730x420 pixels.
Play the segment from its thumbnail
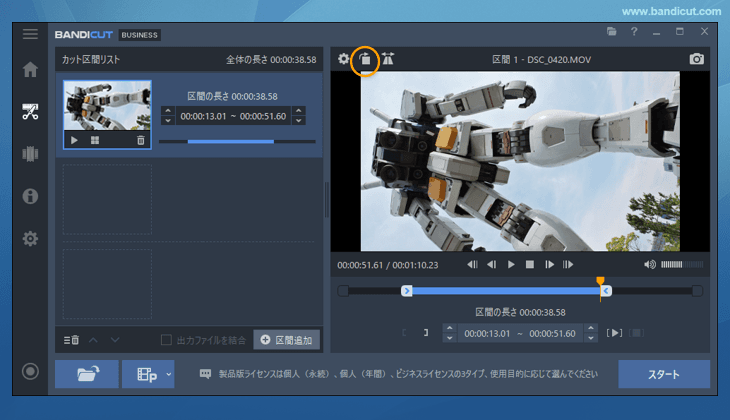coord(74,140)
